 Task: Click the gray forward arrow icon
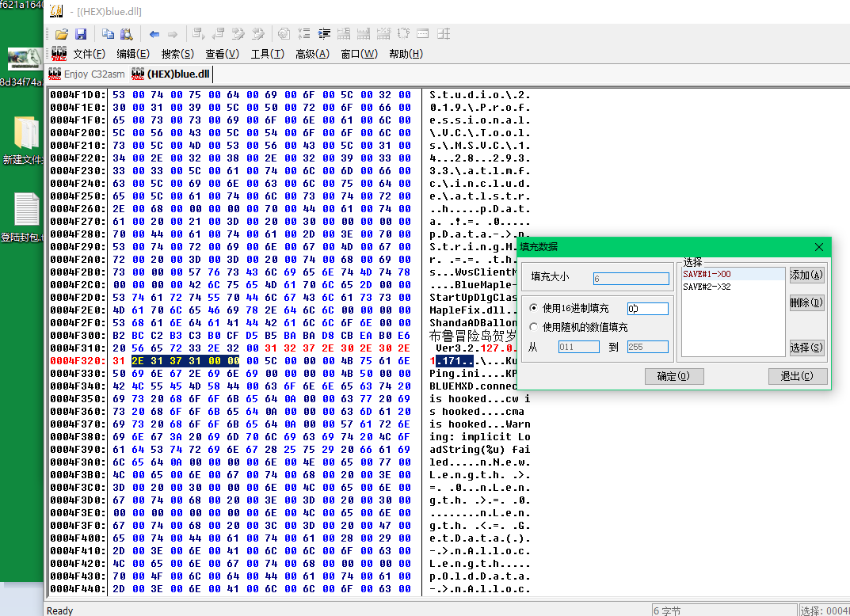(x=172, y=34)
